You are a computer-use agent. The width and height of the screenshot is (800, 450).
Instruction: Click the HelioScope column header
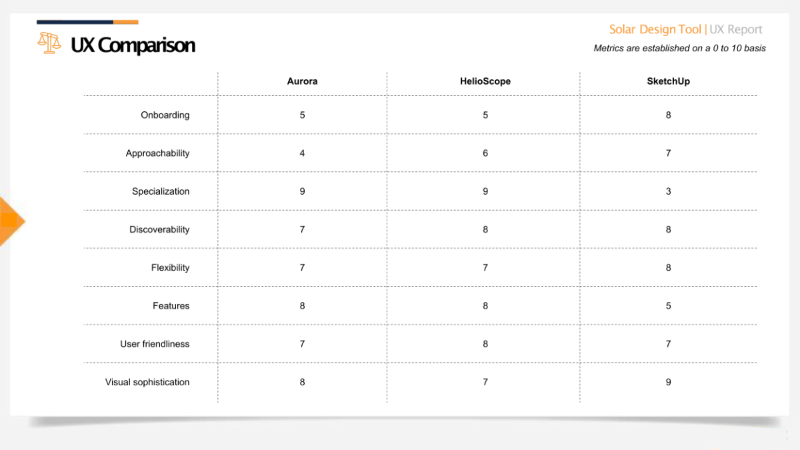(x=485, y=81)
